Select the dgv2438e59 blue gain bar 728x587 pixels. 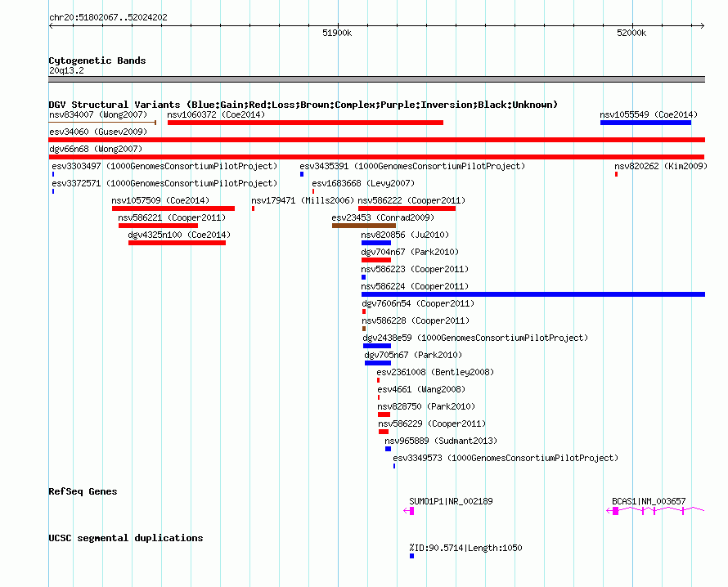coord(377,346)
